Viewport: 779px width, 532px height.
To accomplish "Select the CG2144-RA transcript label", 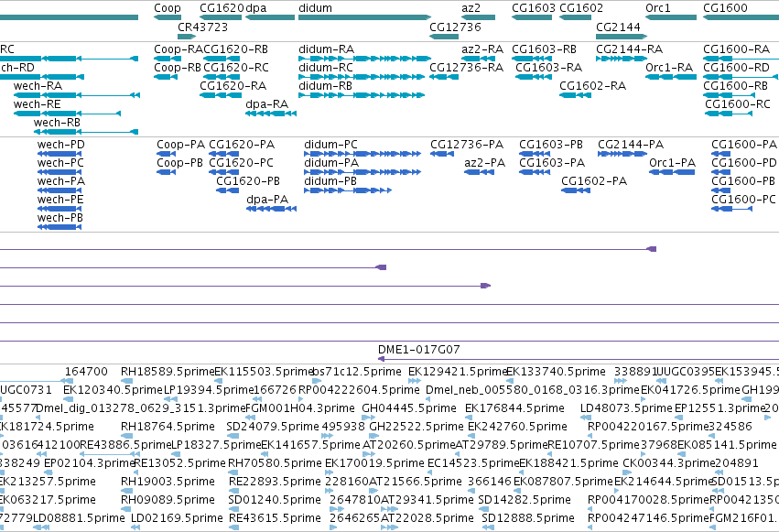I will coord(630,49).
